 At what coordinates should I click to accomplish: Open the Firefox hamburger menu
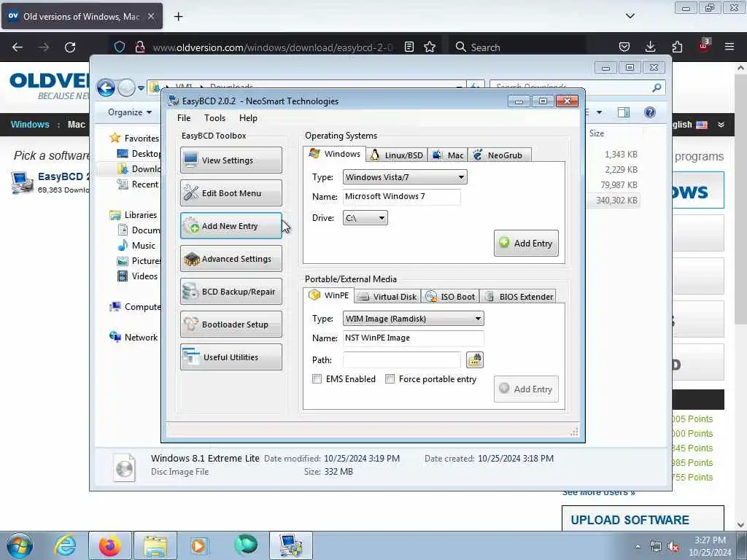[729, 47]
